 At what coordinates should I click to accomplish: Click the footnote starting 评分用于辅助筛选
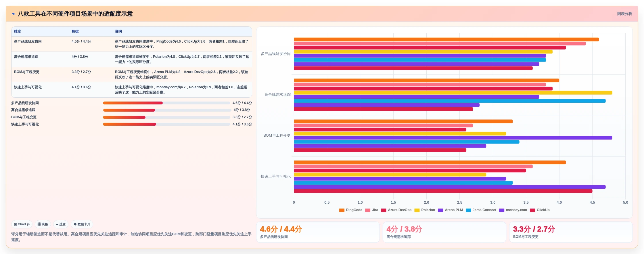click(131, 237)
